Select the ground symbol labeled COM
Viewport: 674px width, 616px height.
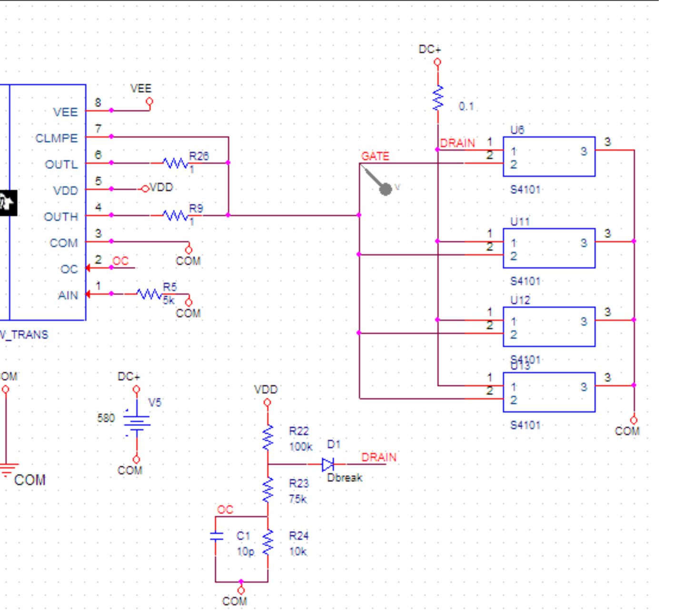coord(7,470)
